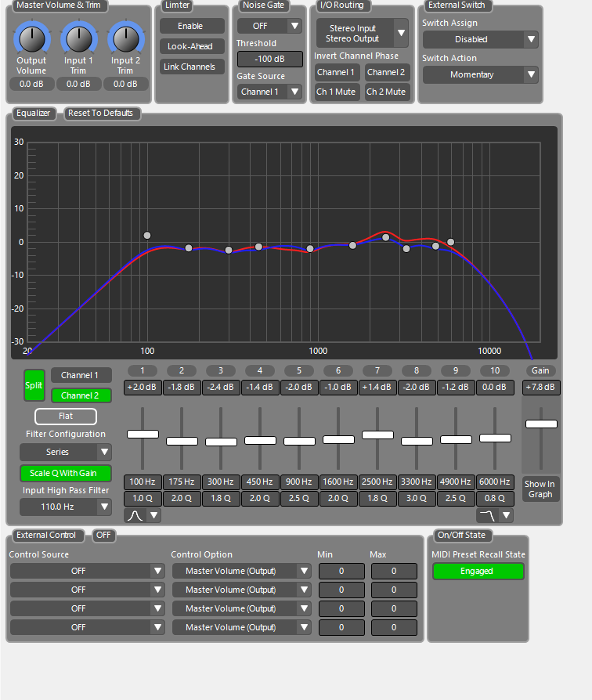Open the Filter Configuration Series dropdown
The height and width of the screenshot is (700, 592).
pos(66,452)
